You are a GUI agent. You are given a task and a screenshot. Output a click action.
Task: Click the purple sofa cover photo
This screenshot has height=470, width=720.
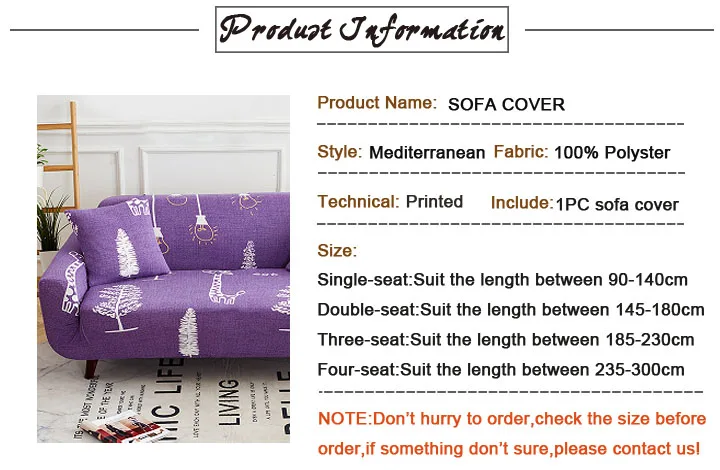[x=163, y=269]
